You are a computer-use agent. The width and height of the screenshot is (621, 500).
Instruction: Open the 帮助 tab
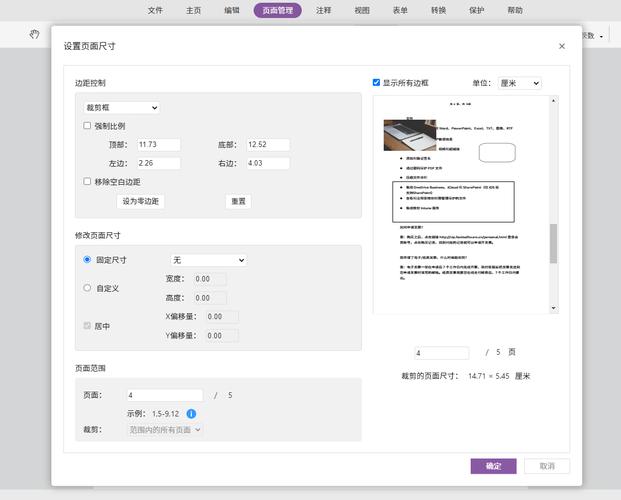pyautogui.click(x=515, y=10)
